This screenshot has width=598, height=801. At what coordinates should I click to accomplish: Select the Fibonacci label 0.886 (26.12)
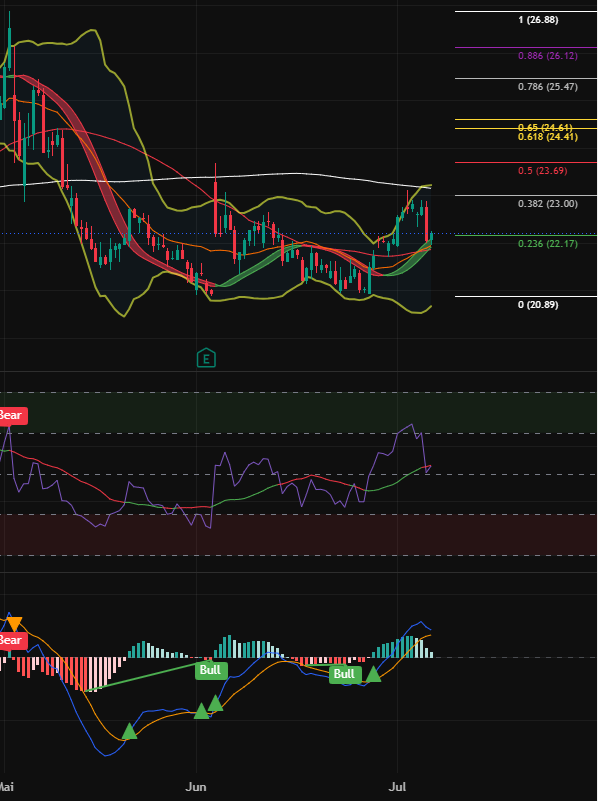point(548,56)
